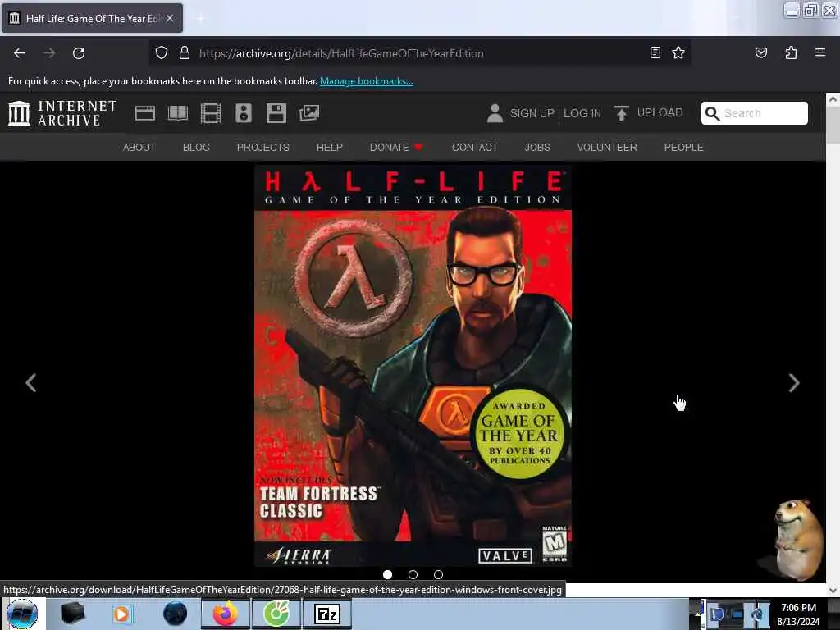Click the page vertical scrollbar thumb

[x=833, y=125]
